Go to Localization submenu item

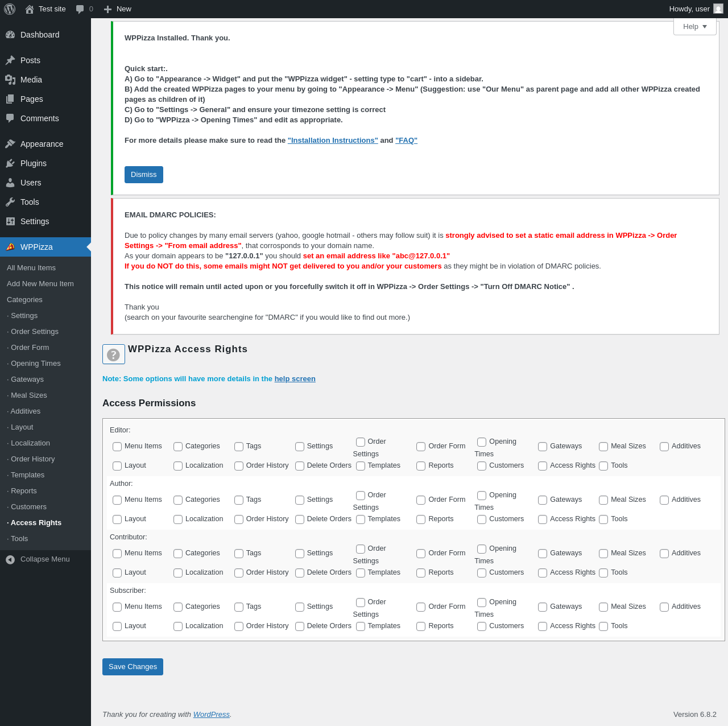28,443
